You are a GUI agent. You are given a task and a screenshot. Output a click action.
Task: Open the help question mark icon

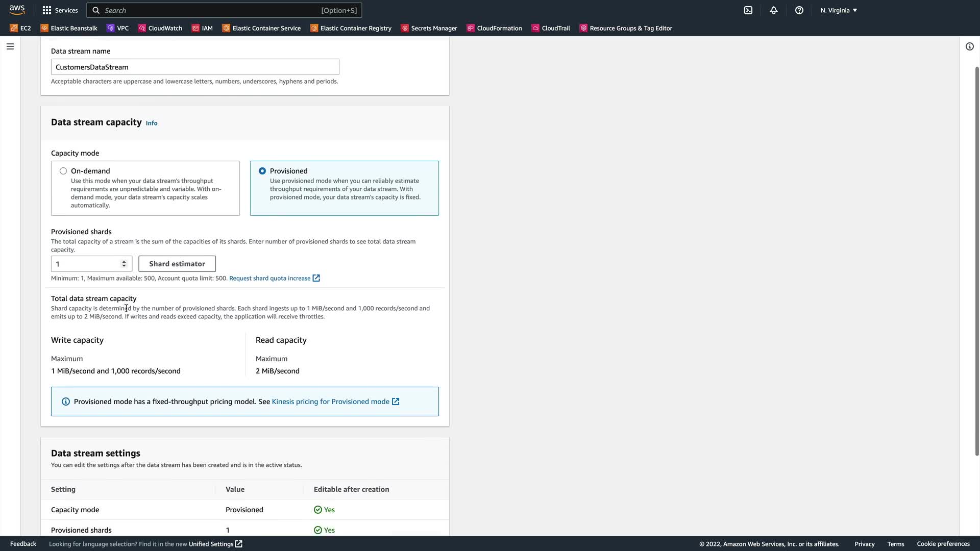[x=799, y=10]
